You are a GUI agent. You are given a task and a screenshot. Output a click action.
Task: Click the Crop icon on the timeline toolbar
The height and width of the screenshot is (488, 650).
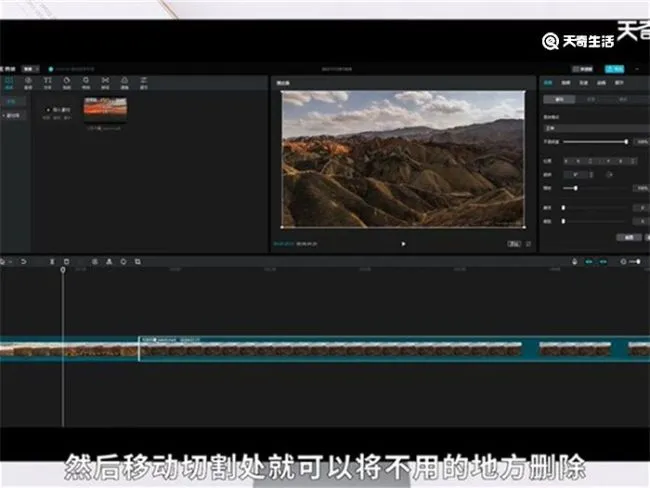point(138,262)
